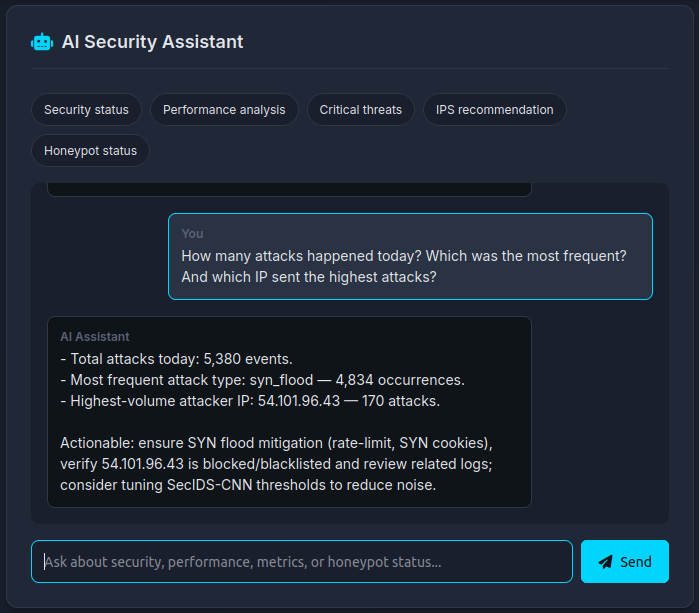
Task: Click the robot icon beside AI Security Assistant
Action: pyautogui.click(x=42, y=42)
